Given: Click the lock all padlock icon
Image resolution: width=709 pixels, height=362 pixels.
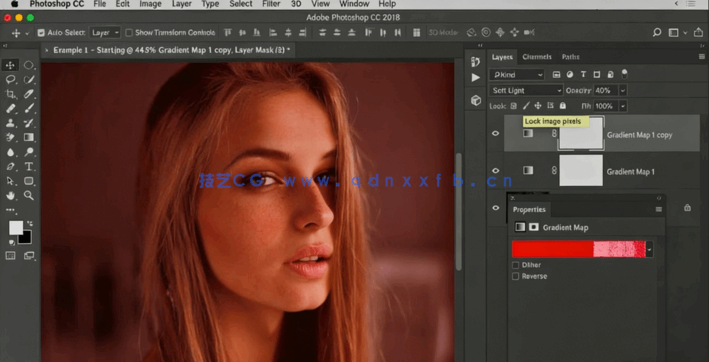Looking at the screenshot, I should pyautogui.click(x=562, y=106).
